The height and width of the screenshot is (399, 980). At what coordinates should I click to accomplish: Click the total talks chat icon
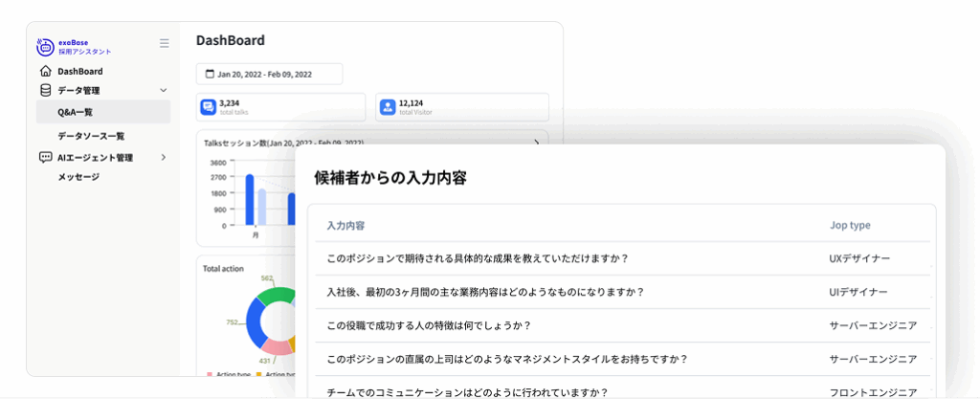(x=208, y=107)
